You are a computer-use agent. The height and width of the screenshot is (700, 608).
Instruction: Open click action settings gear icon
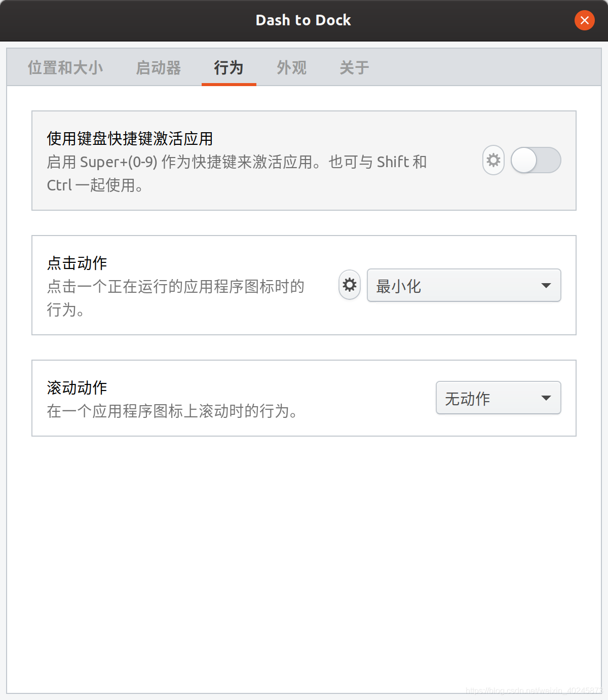tap(350, 285)
